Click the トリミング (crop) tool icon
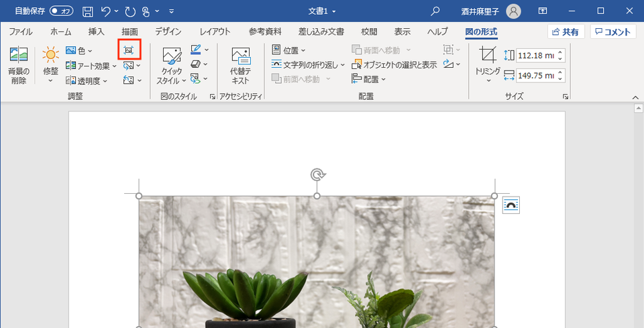The height and width of the screenshot is (328, 644). (x=488, y=54)
